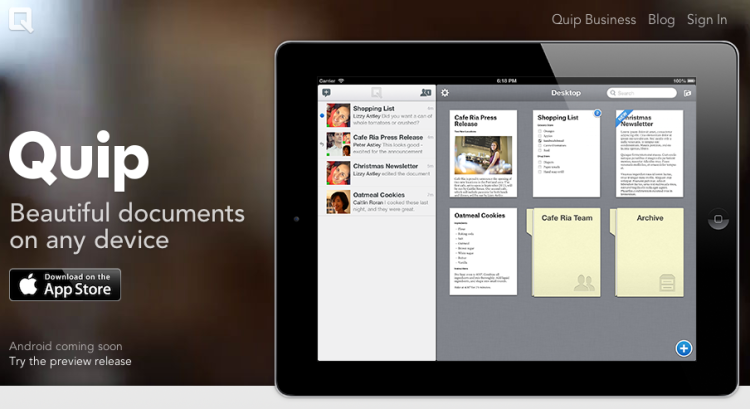Open the Quip Business page
The height and width of the screenshot is (409, 750).
point(594,20)
